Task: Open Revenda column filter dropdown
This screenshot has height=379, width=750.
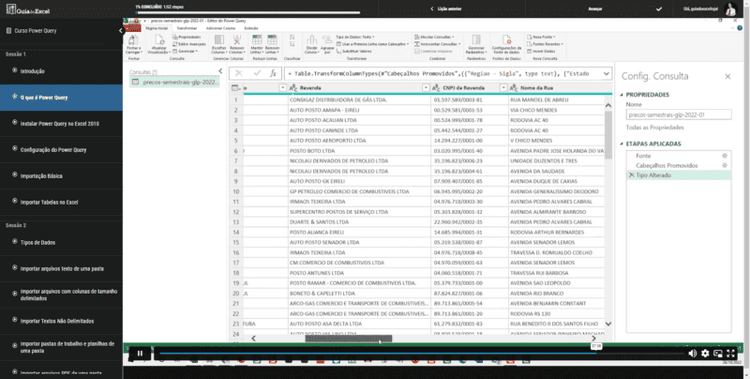Action: point(426,88)
